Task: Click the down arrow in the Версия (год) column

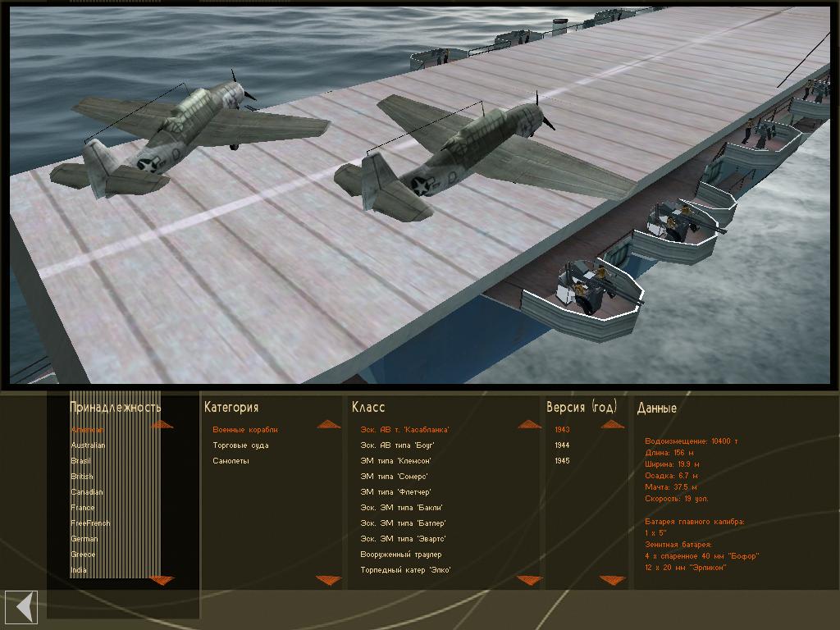Action: (612, 580)
